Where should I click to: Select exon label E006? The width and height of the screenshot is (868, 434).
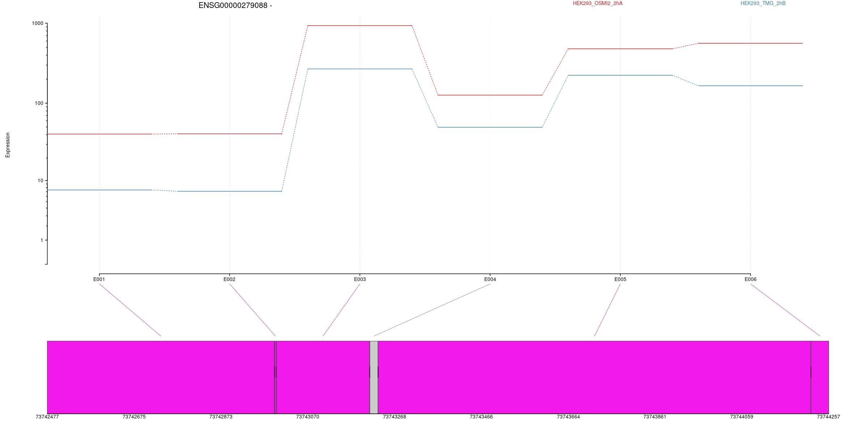point(750,279)
